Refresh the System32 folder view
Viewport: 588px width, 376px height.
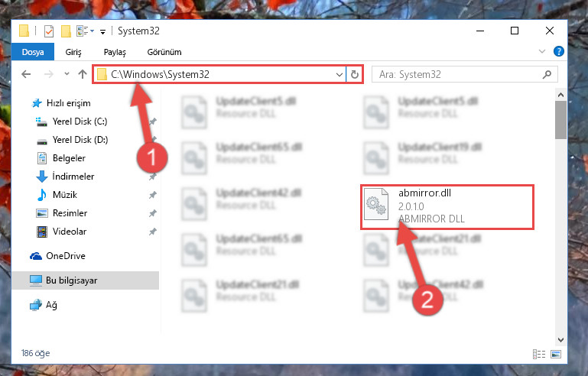354,75
